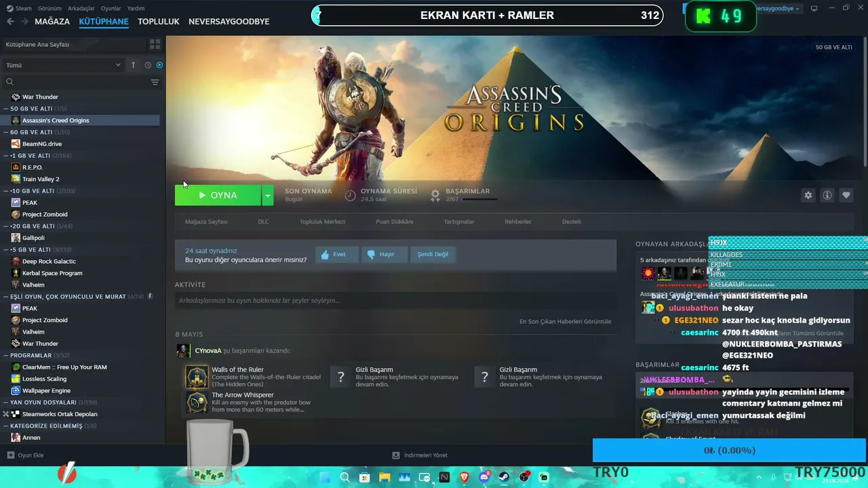
Task: Open File Explorer from the taskbar
Action: 384,477
